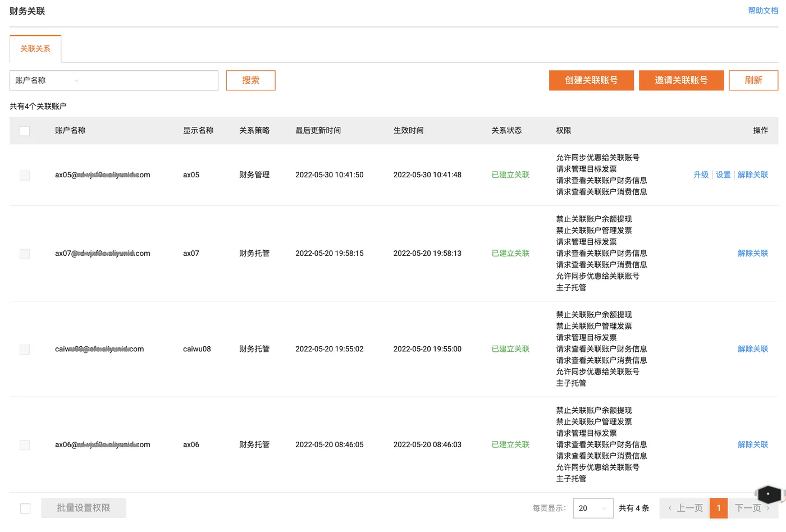This screenshot has width=786, height=532.
Task: Go to 下一页 in pagination
Action: [x=752, y=508]
